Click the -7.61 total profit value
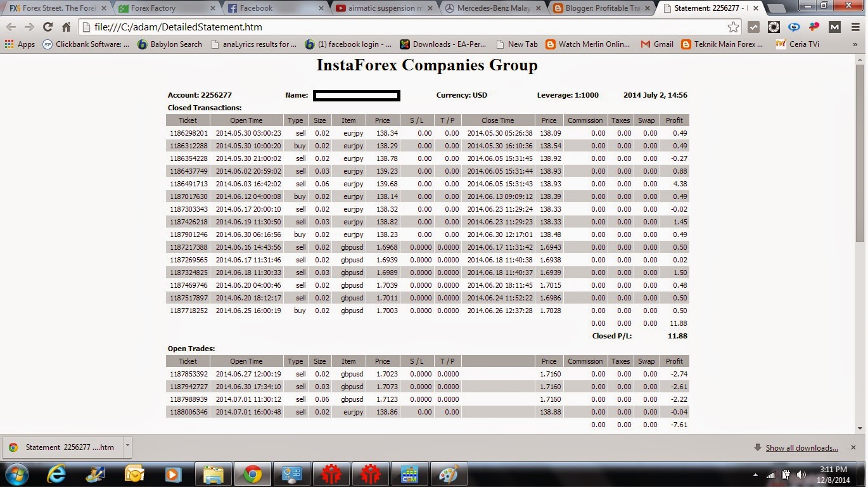The image size is (868, 488). point(679,425)
